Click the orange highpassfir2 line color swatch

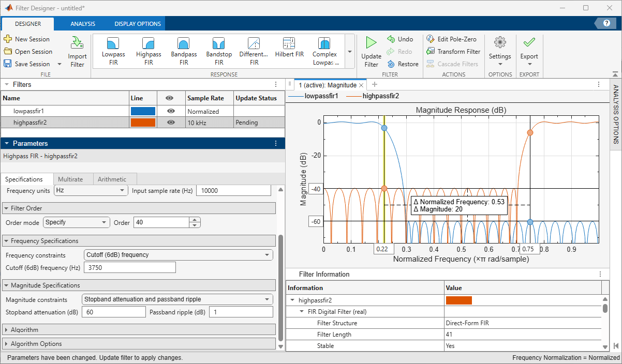pyautogui.click(x=143, y=122)
